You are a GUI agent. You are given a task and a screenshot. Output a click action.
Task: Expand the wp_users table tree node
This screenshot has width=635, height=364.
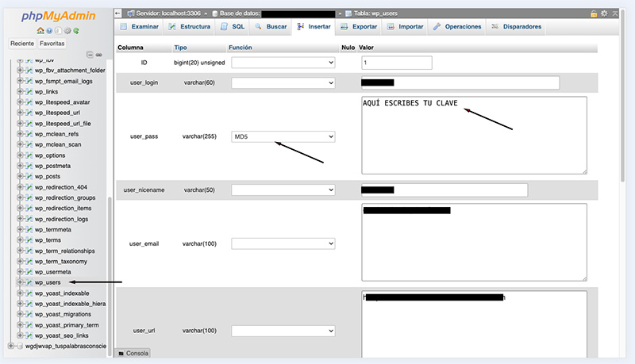(x=19, y=282)
